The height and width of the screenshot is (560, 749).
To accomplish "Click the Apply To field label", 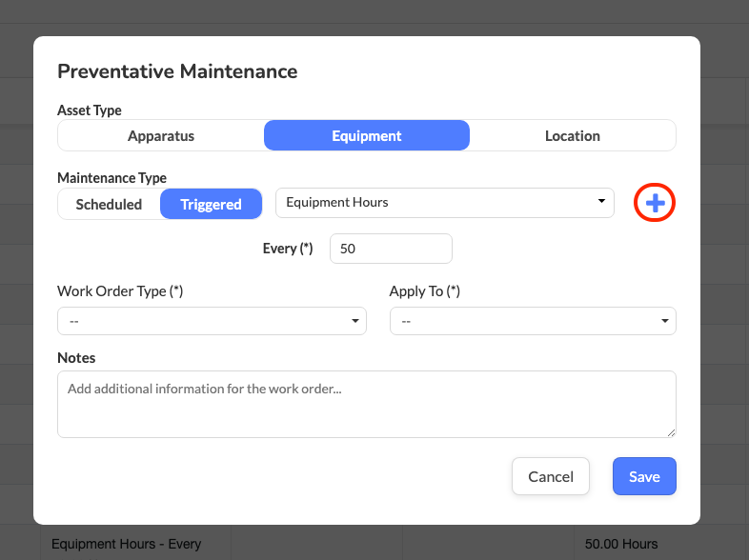I will [424, 291].
